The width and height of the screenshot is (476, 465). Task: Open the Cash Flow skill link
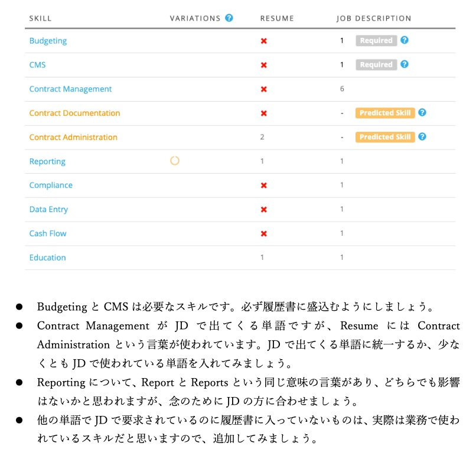pyautogui.click(x=48, y=233)
